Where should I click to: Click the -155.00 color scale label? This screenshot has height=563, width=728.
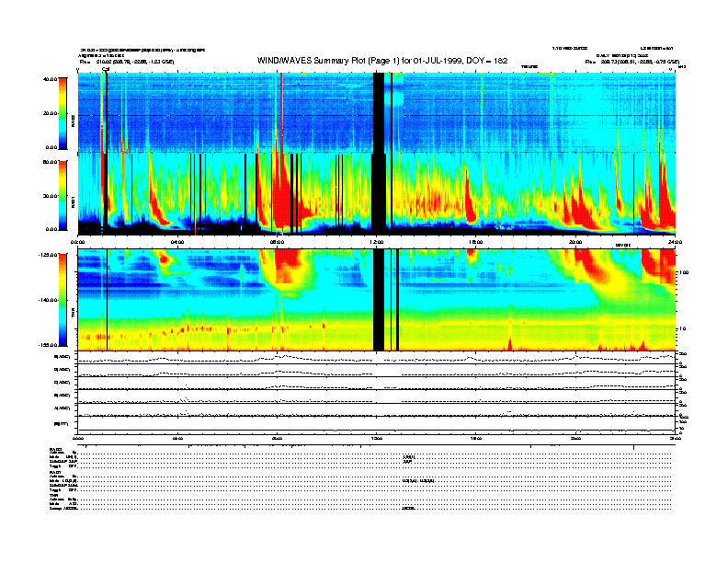tap(48, 345)
